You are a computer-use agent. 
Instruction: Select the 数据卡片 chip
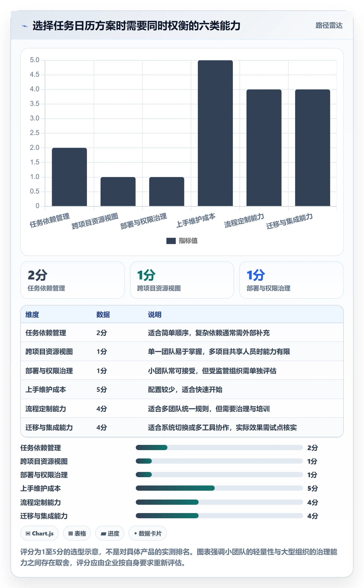148,533
